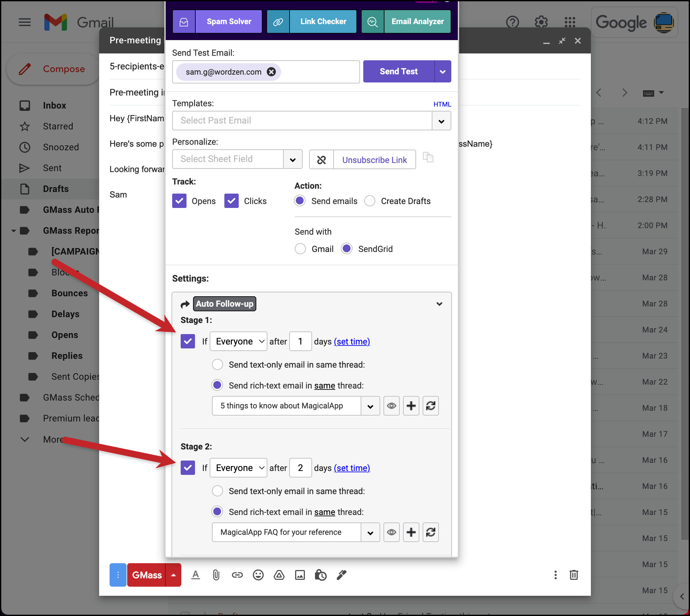The height and width of the screenshot is (616, 690).
Task: Open more options in compose toolbar
Action: tap(555, 575)
